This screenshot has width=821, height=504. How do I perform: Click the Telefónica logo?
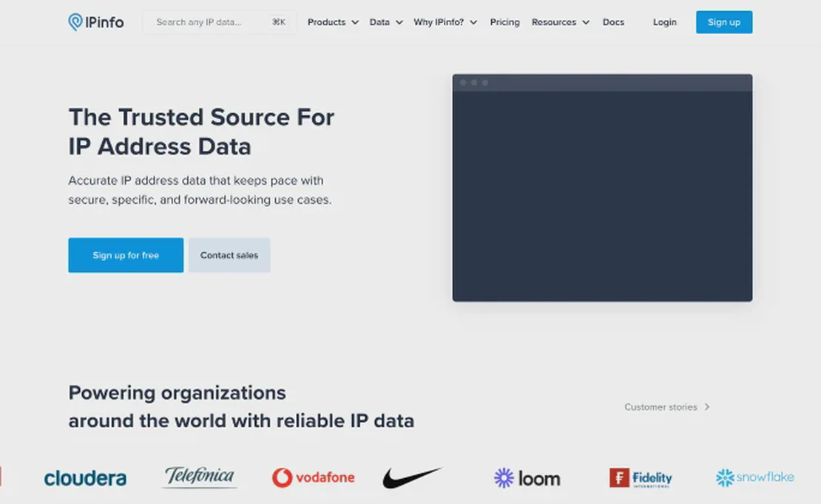pyautogui.click(x=200, y=477)
